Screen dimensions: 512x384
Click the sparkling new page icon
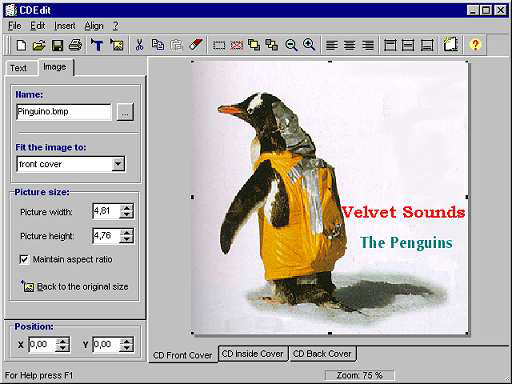(450, 44)
